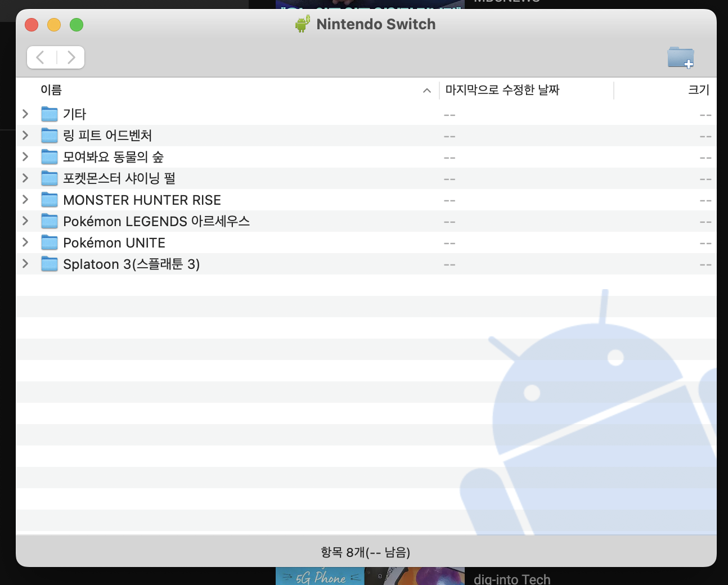
Task: Click the folder name 포켓몬스터 샤이닝 펄
Action: [119, 178]
